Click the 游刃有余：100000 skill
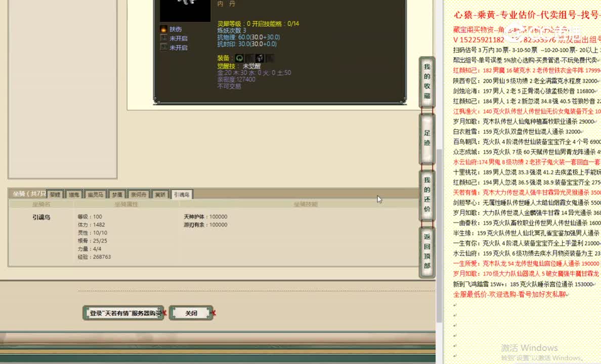Viewport: 601px width, 364px height. click(x=205, y=224)
